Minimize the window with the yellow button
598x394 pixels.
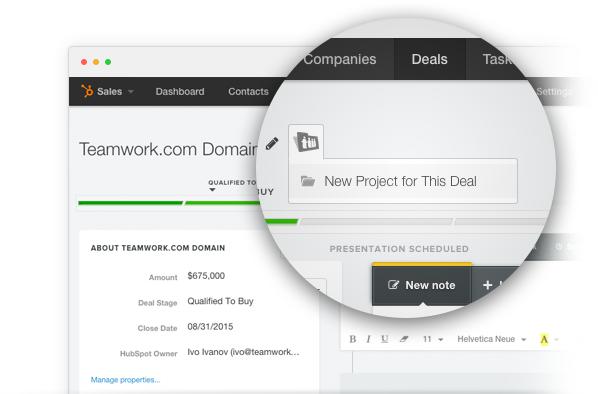point(96,62)
